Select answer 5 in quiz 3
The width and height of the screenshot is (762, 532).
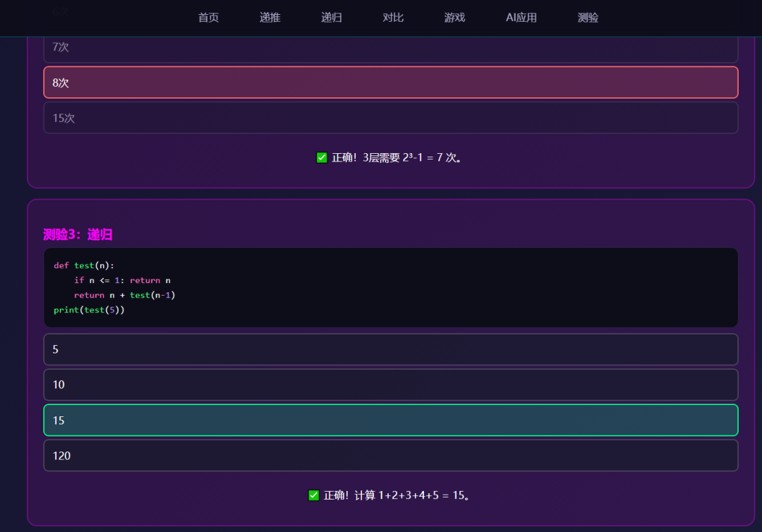click(x=390, y=349)
